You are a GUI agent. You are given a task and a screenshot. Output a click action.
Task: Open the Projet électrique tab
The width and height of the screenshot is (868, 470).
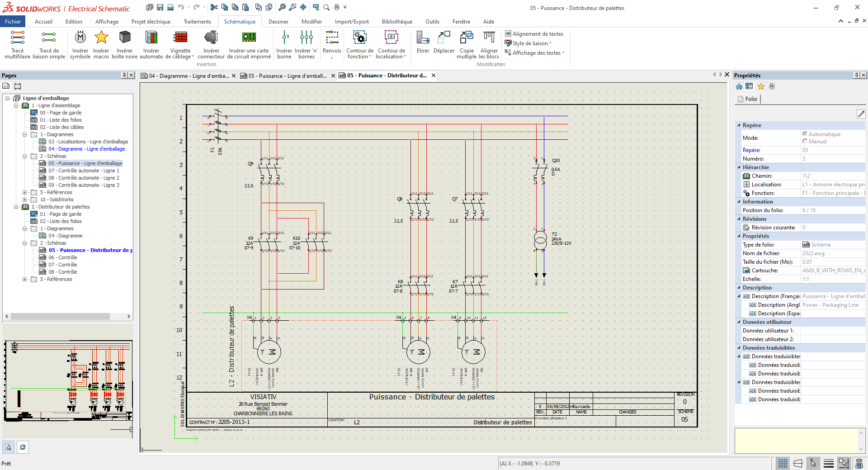(151, 22)
